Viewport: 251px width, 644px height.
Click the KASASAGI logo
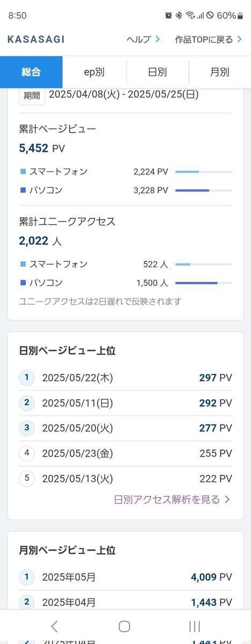36,39
